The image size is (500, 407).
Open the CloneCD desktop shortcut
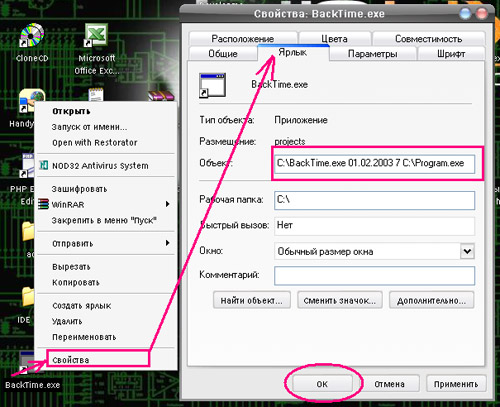[x=32, y=35]
